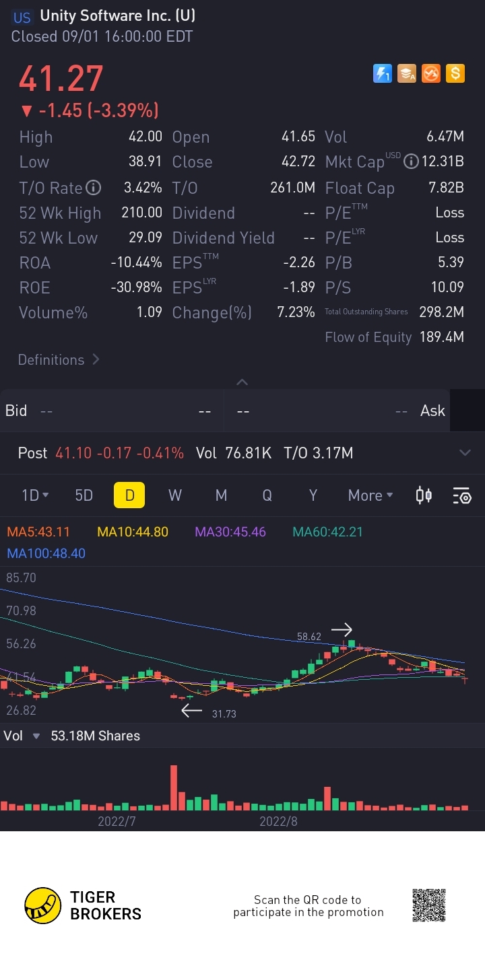Tap the MA30:45.46 indicator label
485x980 pixels.
point(230,532)
